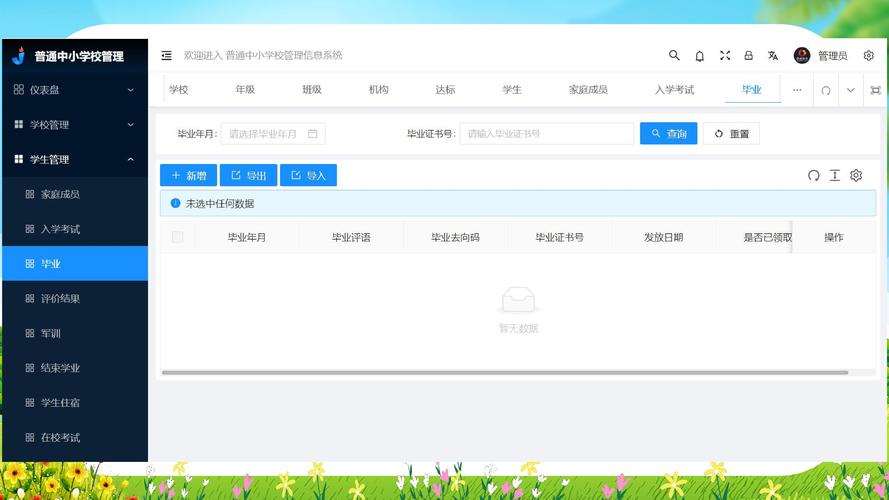889x500 pixels.
Task: Select the active 毕业 tab
Action: 752,90
